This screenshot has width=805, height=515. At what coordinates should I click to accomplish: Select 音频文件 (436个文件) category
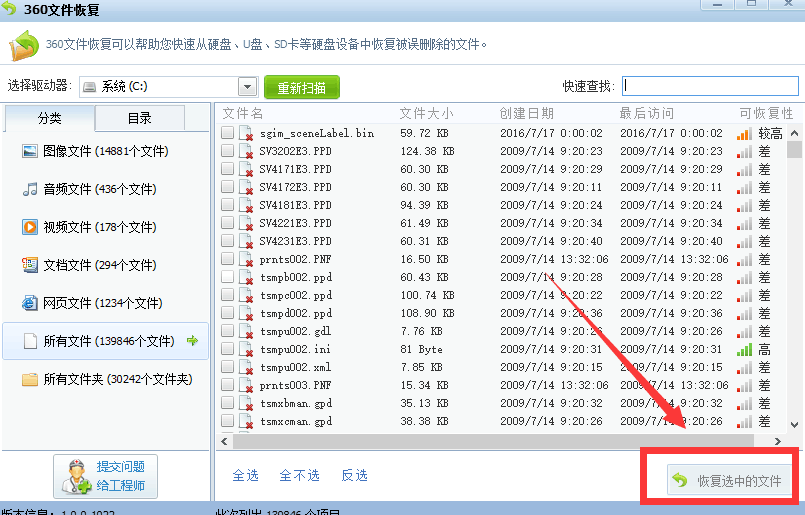pos(105,189)
